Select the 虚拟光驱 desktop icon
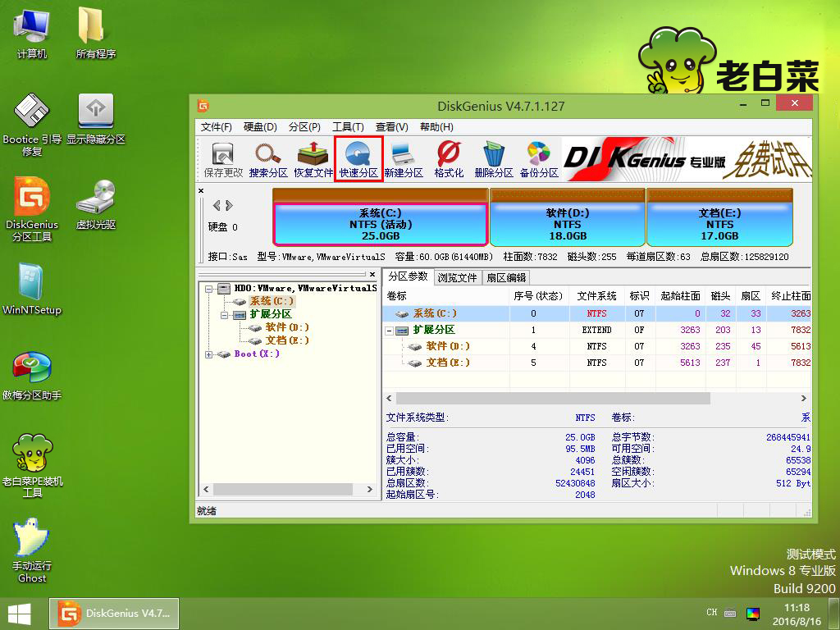 [x=95, y=204]
